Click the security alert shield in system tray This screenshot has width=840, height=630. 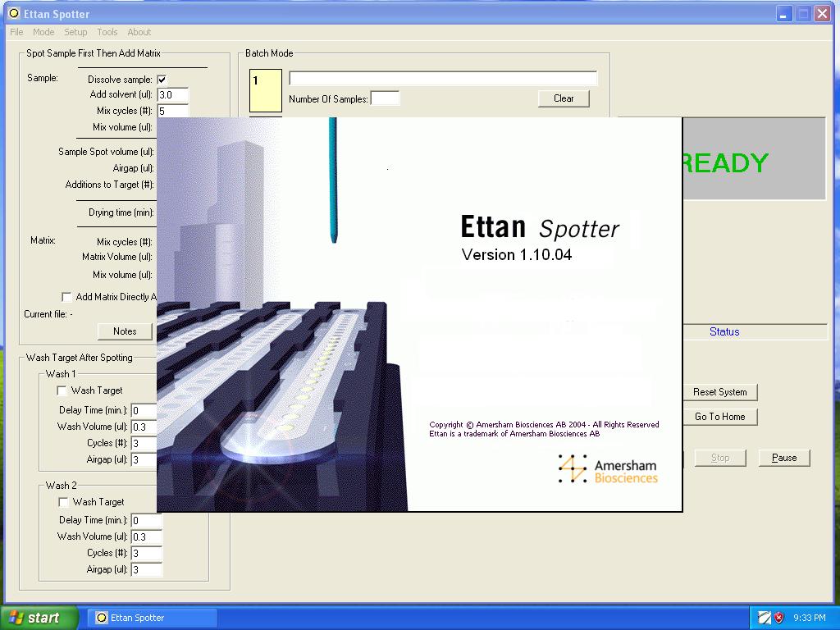[778, 618]
